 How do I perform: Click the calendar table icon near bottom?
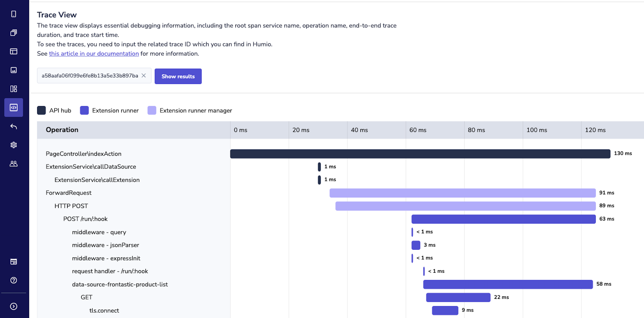coord(14,262)
